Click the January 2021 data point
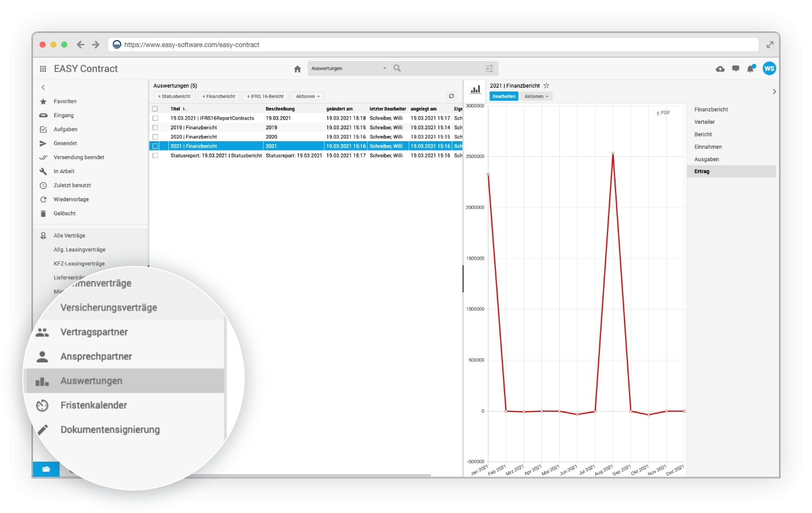 click(x=488, y=174)
